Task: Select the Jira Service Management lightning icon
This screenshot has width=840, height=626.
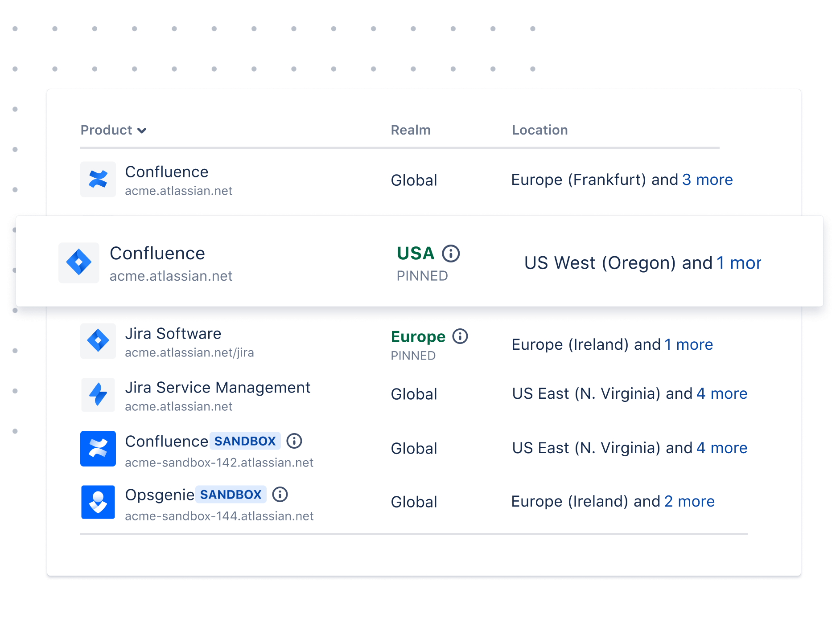Action: tap(98, 395)
